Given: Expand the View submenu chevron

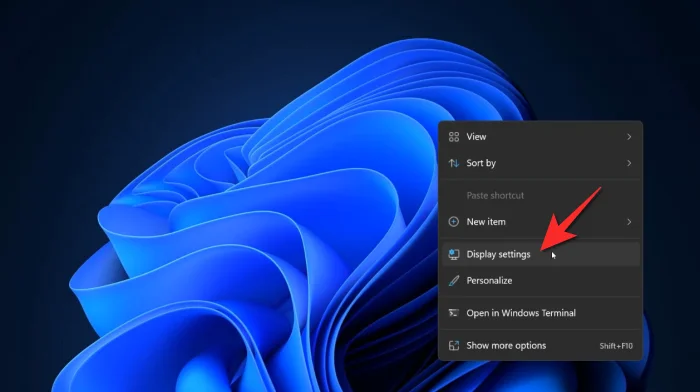Looking at the screenshot, I should pos(629,137).
